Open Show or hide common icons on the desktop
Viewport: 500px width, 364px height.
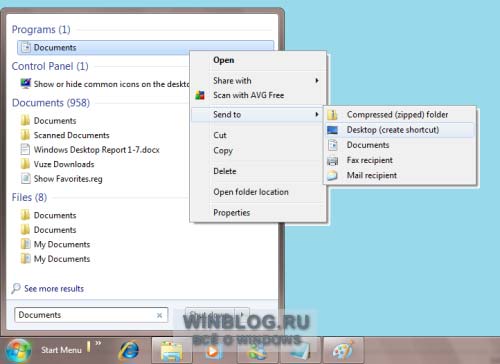point(112,84)
